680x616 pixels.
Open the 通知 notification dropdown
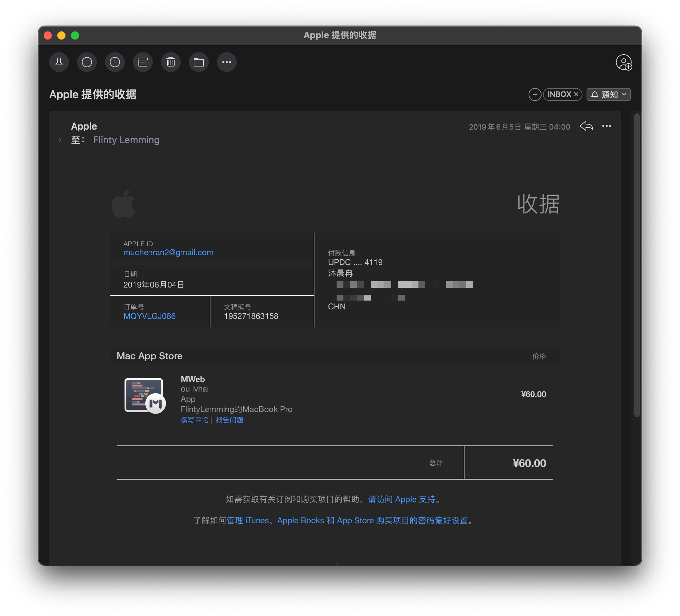click(609, 94)
